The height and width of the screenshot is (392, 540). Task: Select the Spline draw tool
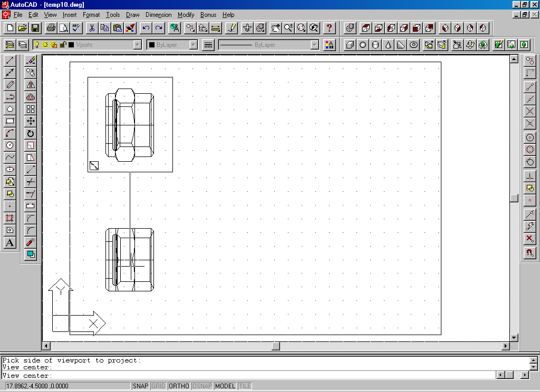9,158
